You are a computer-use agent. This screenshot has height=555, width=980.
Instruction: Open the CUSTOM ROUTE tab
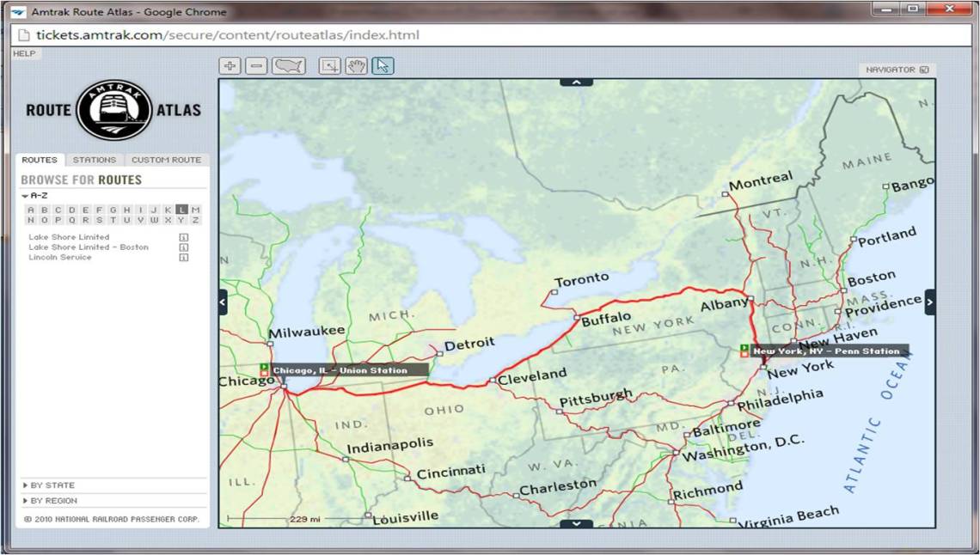pyautogui.click(x=167, y=159)
